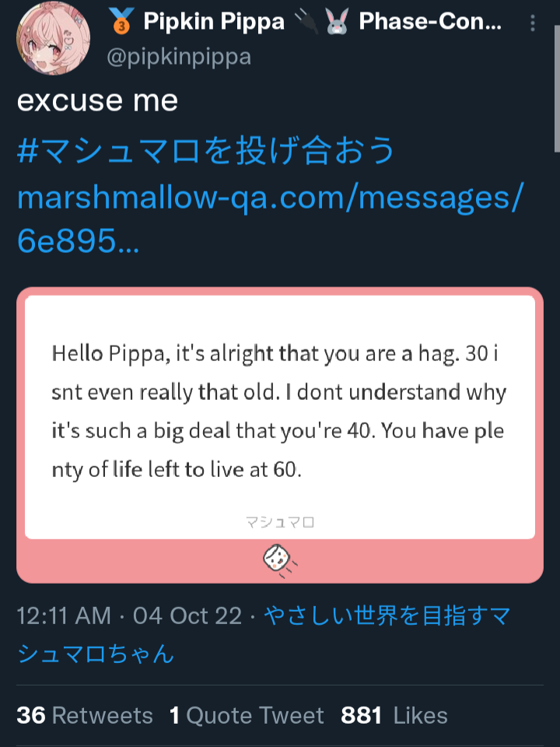The height and width of the screenshot is (747, 560).
Task: Open the @pipkinpippa handle
Action: coord(179,57)
